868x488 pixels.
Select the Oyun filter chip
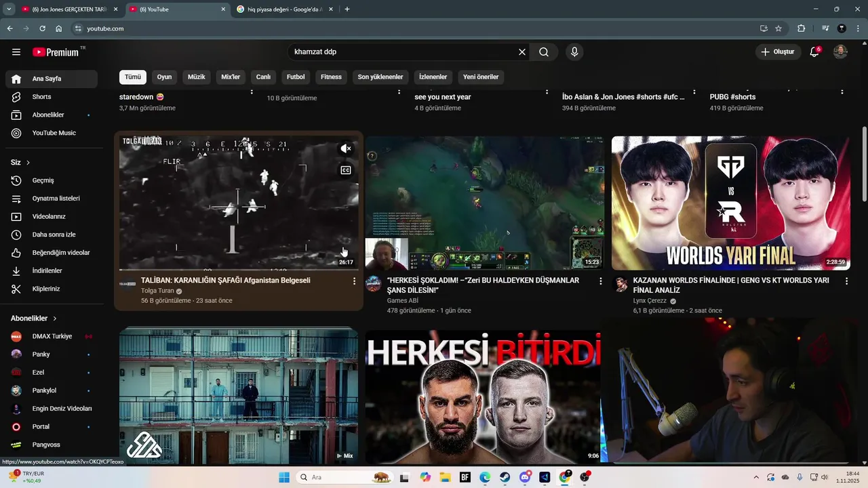point(164,77)
